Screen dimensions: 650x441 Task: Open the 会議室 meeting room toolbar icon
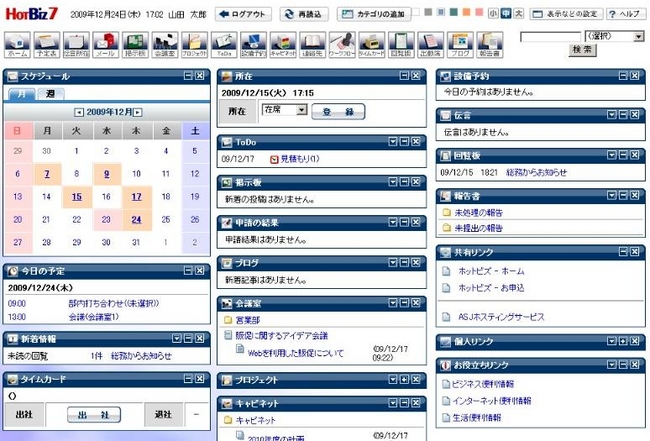165,45
